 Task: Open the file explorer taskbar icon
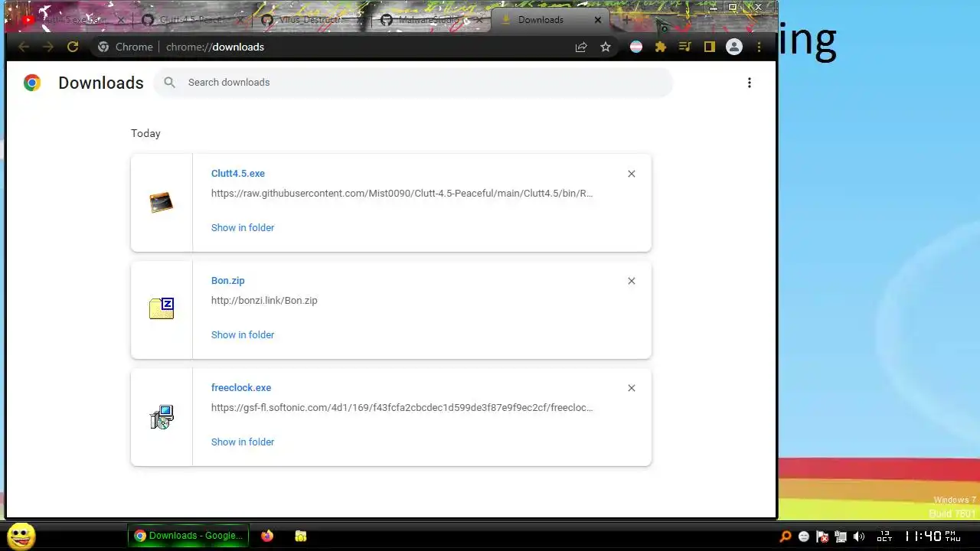tap(301, 536)
